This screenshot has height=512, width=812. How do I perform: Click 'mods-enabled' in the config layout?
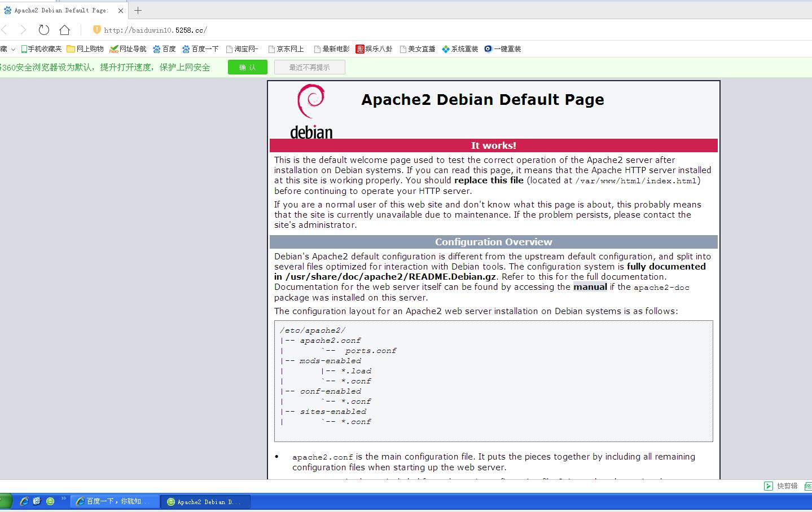(x=330, y=361)
